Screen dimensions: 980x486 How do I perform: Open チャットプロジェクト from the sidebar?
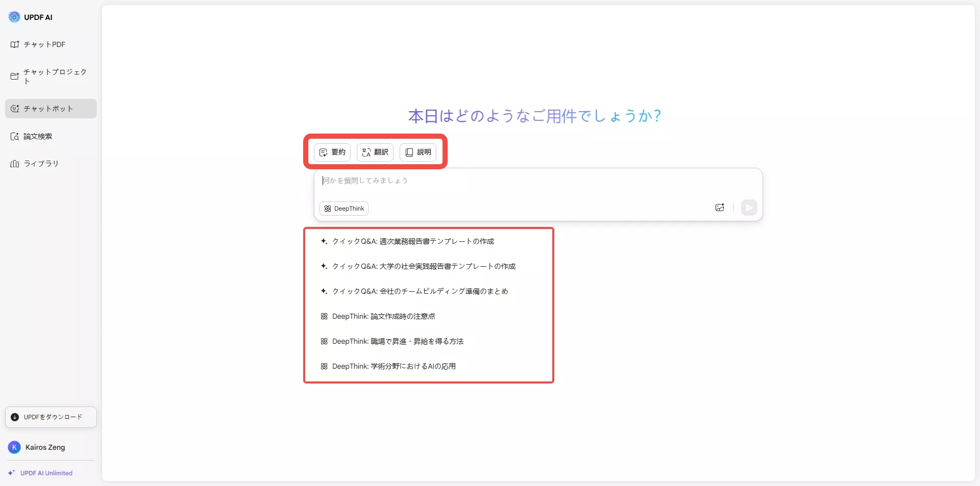51,76
